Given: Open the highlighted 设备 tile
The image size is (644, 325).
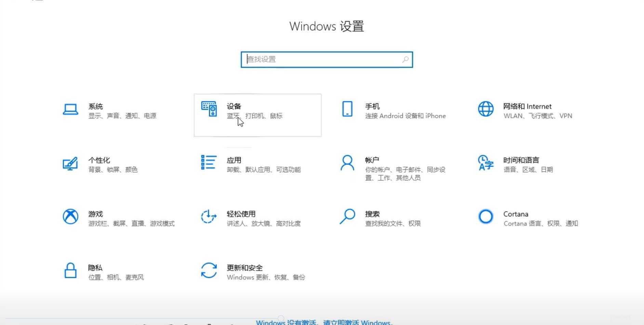Looking at the screenshot, I should click(x=257, y=115).
